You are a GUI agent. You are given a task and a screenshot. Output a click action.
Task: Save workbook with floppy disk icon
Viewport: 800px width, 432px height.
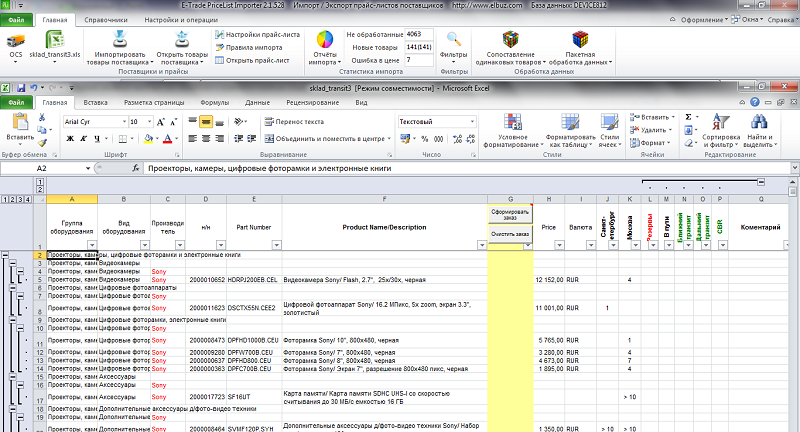coord(21,88)
